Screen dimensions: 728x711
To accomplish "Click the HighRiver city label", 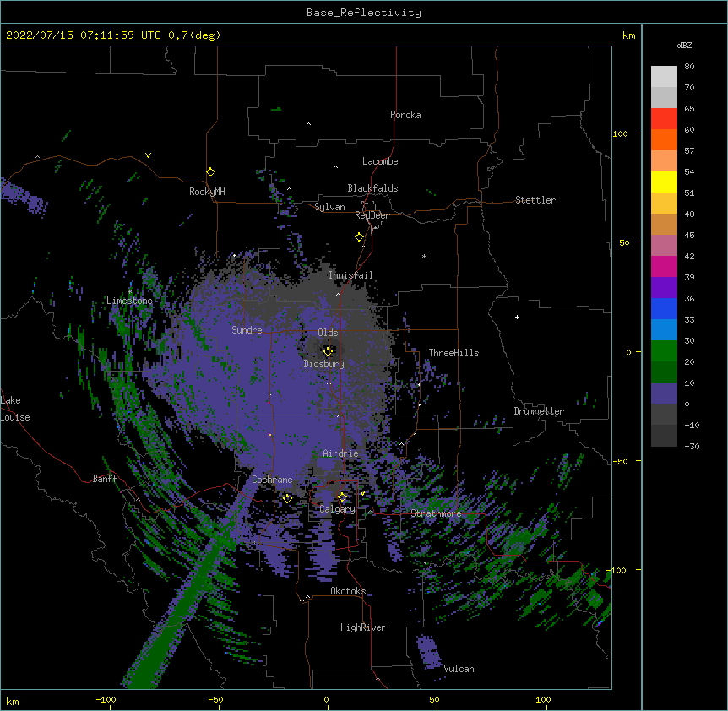I will [x=363, y=627].
